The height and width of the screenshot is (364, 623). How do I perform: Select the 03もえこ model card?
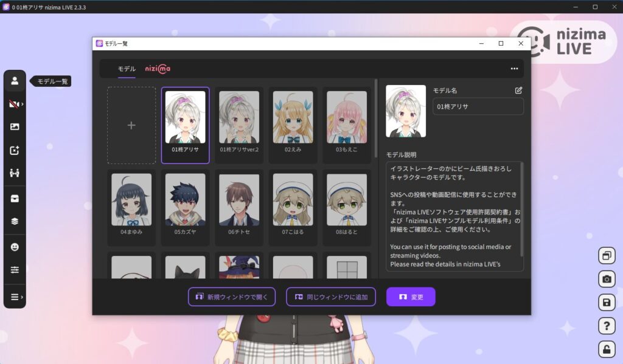click(x=346, y=125)
